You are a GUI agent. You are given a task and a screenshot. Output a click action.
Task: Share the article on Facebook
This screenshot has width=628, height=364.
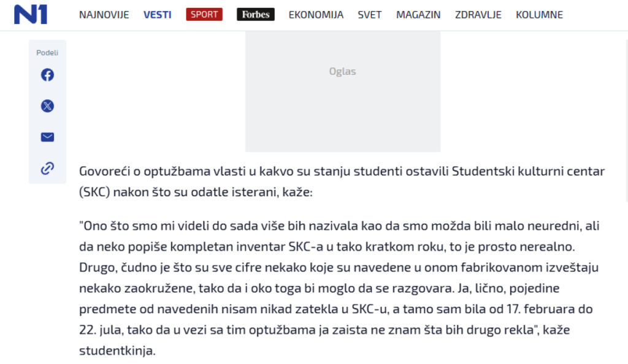[47, 75]
